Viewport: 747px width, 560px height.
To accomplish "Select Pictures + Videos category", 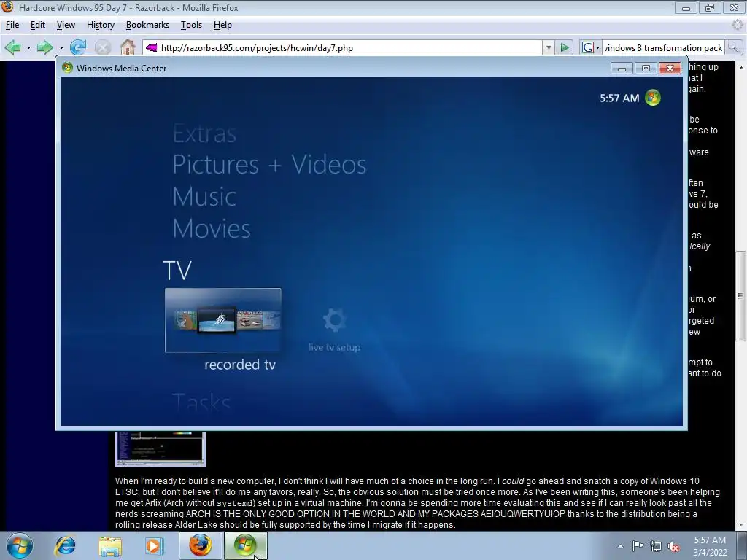I will click(x=270, y=165).
